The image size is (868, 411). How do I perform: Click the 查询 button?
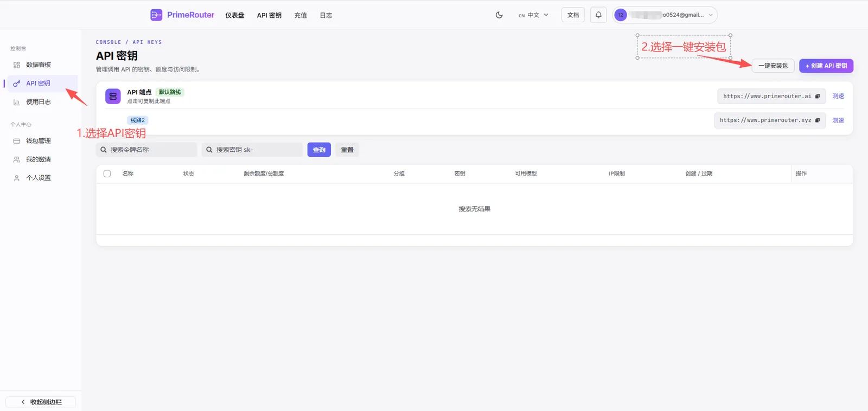point(319,150)
